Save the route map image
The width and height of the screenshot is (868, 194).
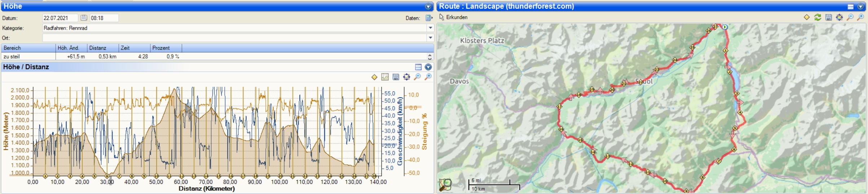[x=828, y=17]
